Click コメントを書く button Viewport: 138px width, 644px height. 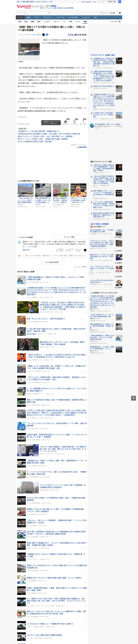[x=69, y=237]
